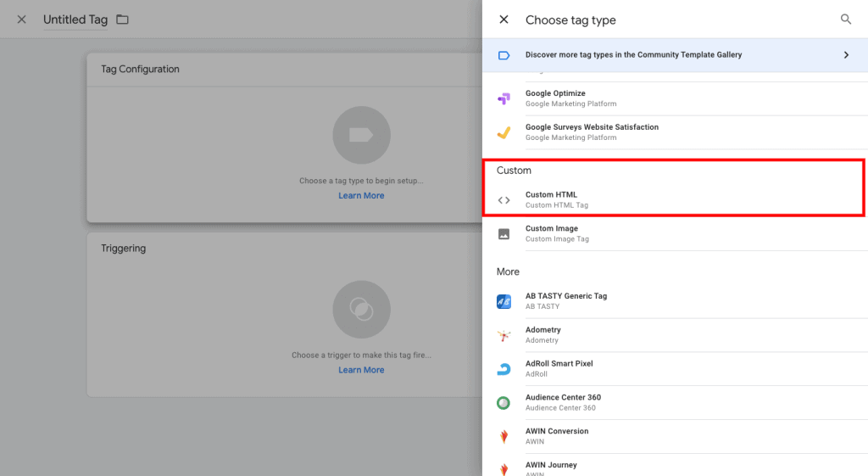Viewport: 868px width, 476px height.
Task: Click the More section header
Action: pos(508,272)
